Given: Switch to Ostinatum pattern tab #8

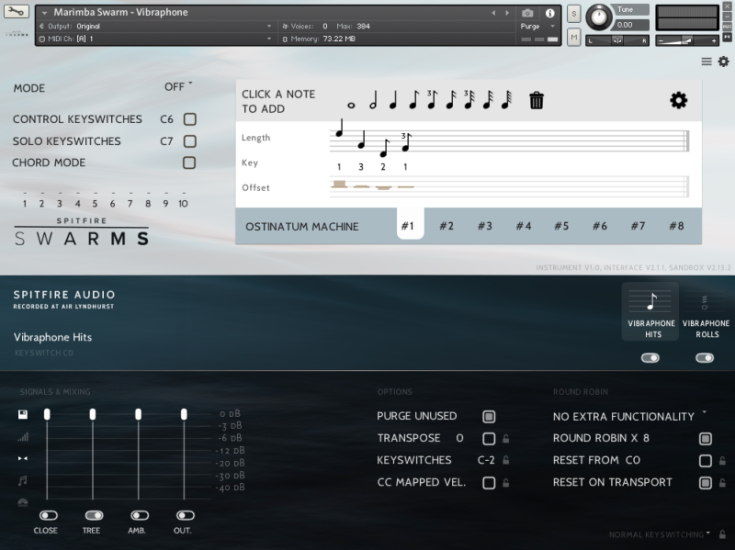Looking at the screenshot, I should pyautogui.click(x=676, y=226).
